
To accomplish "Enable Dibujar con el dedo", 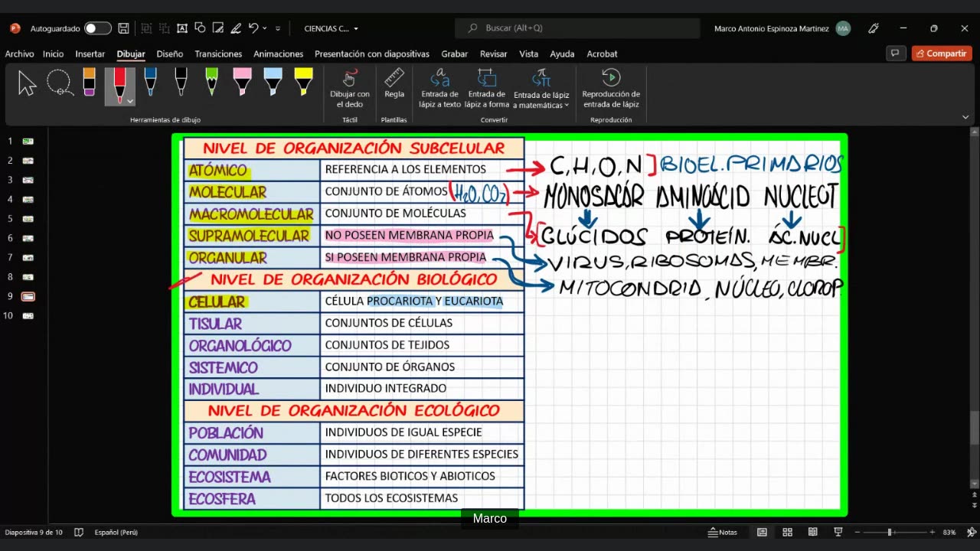I will point(350,89).
